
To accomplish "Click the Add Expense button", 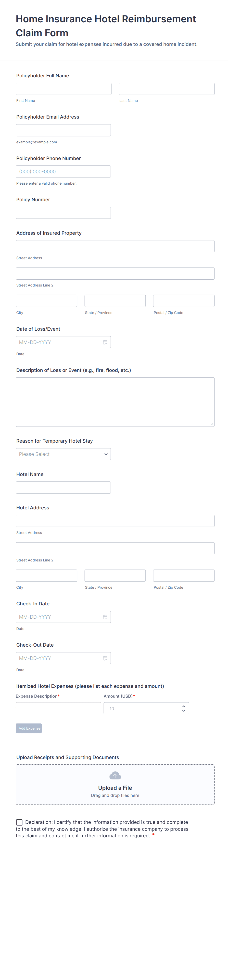I will point(29,728).
